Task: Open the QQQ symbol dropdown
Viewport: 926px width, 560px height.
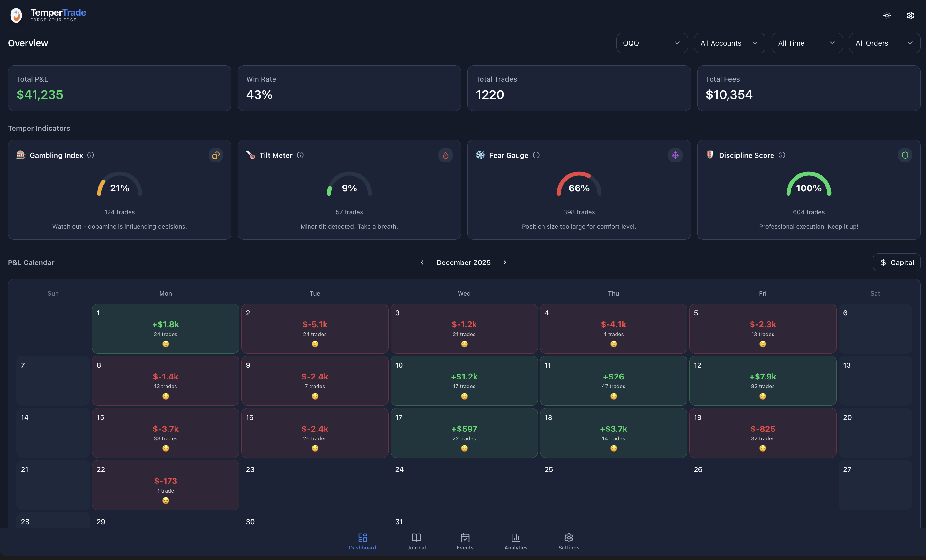Action: [x=652, y=43]
